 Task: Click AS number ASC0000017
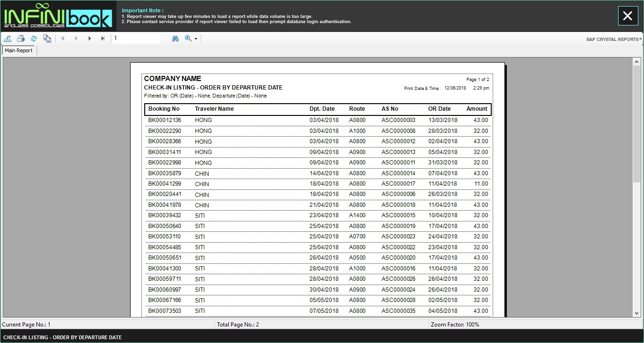pyautogui.click(x=398, y=184)
